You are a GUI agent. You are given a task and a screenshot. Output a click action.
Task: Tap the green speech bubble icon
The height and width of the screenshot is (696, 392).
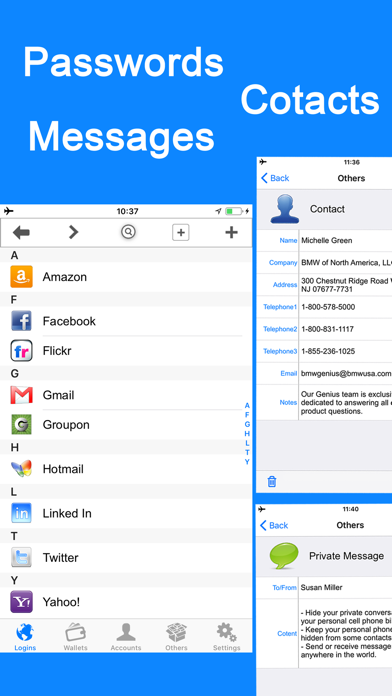coord(284,556)
